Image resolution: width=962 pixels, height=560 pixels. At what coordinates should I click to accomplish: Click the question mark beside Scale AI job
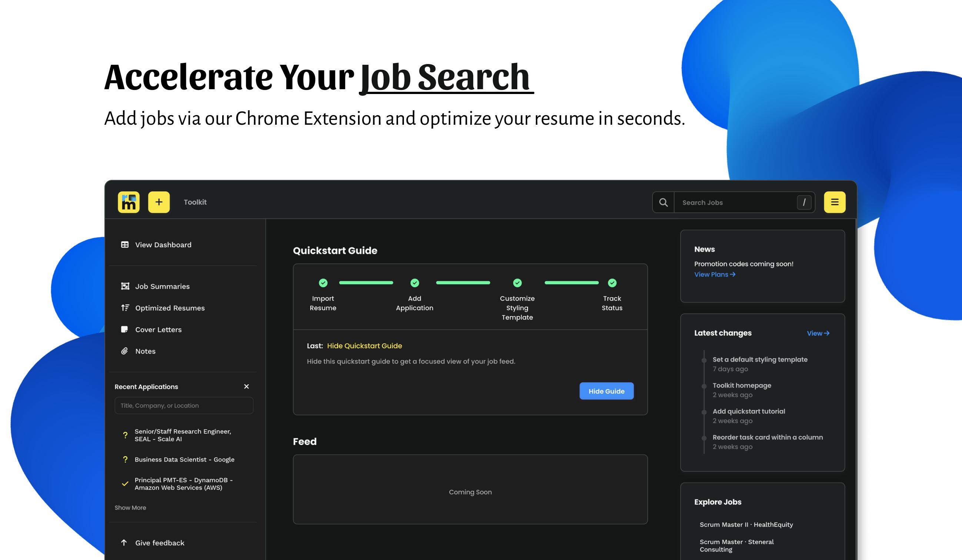click(x=125, y=435)
